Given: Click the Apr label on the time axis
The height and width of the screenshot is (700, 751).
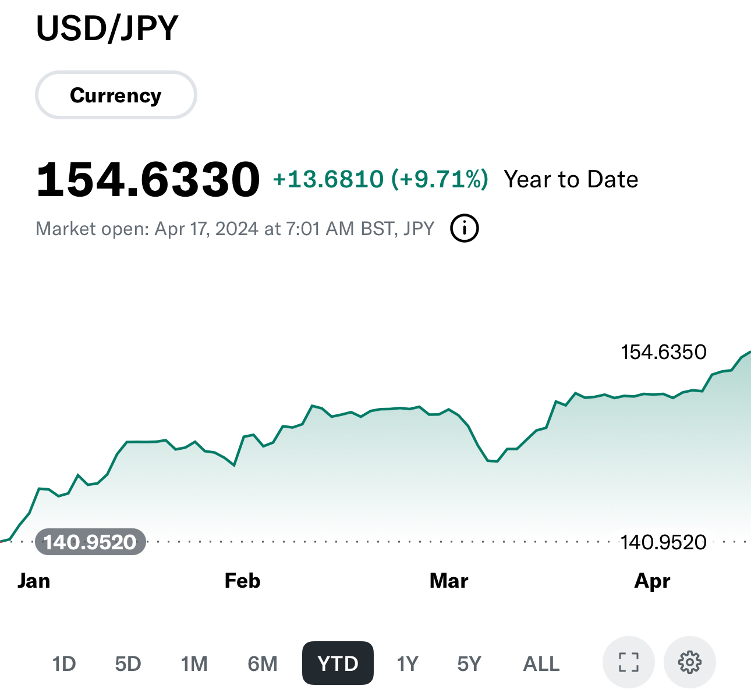Looking at the screenshot, I should coord(652,581).
